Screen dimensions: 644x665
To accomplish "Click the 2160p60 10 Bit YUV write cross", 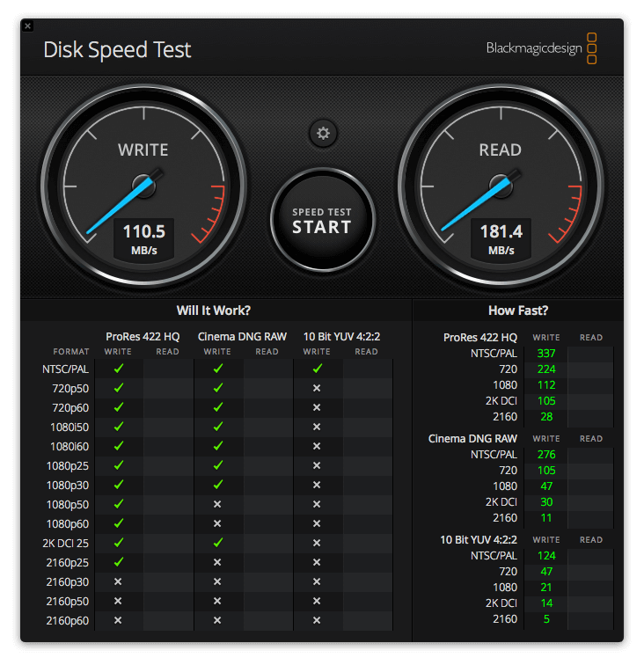I will coord(317,620).
